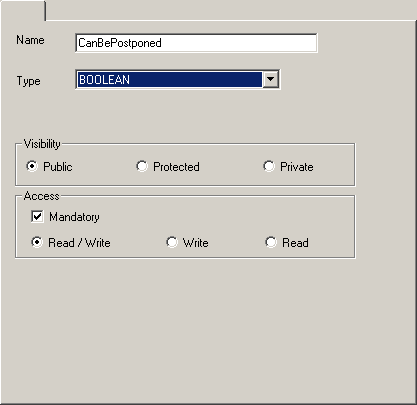417x405 pixels.
Task: Click the Name label text
Action: [x=30, y=40]
